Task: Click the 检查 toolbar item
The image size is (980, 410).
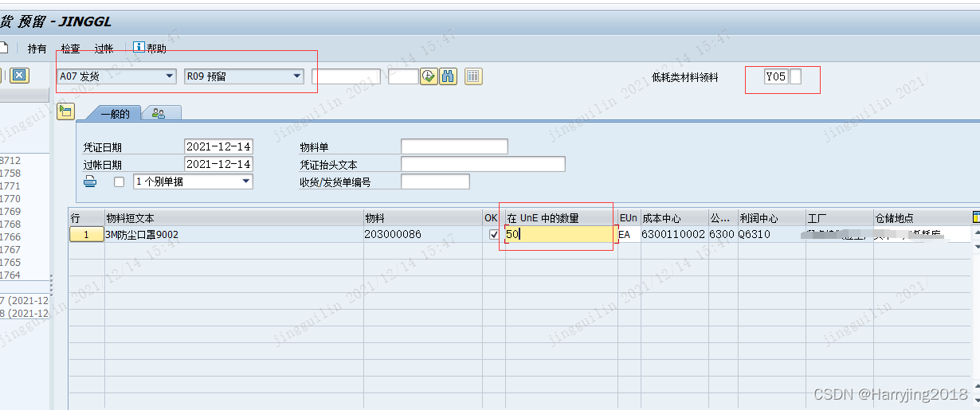Action: pos(71,49)
